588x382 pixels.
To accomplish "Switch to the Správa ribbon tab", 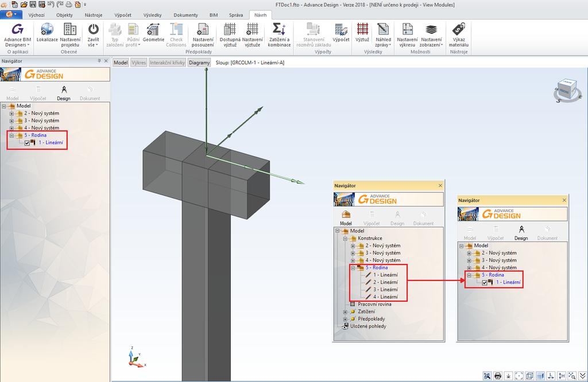I will (236, 15).
